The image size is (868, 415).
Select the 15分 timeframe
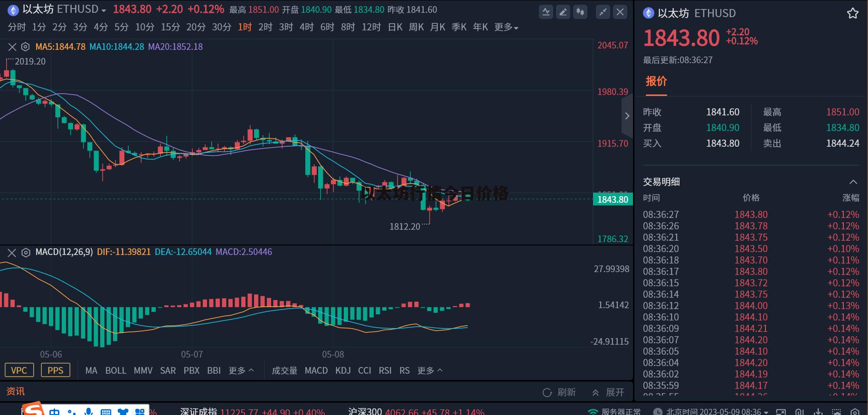[170, 27]
